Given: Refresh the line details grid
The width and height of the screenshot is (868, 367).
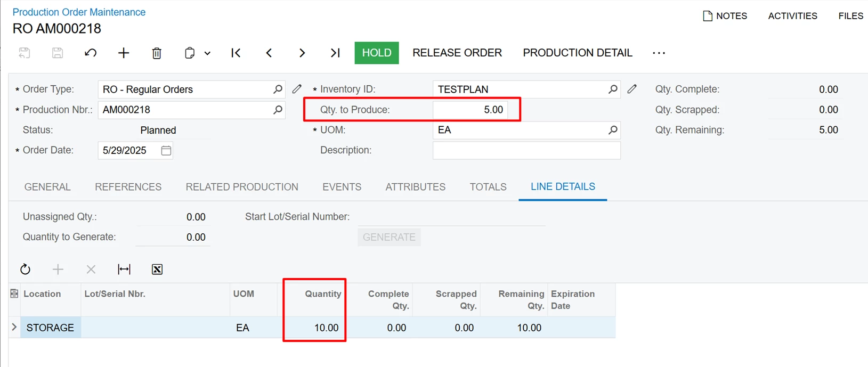Looking at the screenshot, I should coord(25,270).
